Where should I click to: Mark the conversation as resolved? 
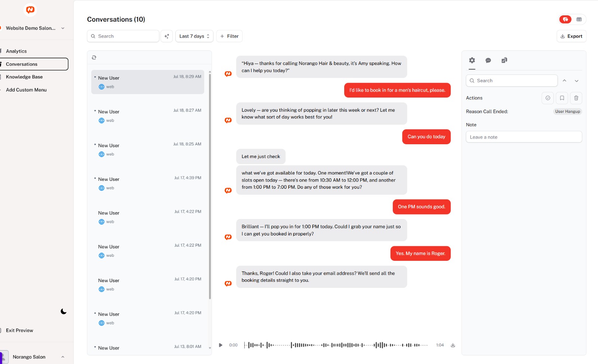[x=548, y=98]
